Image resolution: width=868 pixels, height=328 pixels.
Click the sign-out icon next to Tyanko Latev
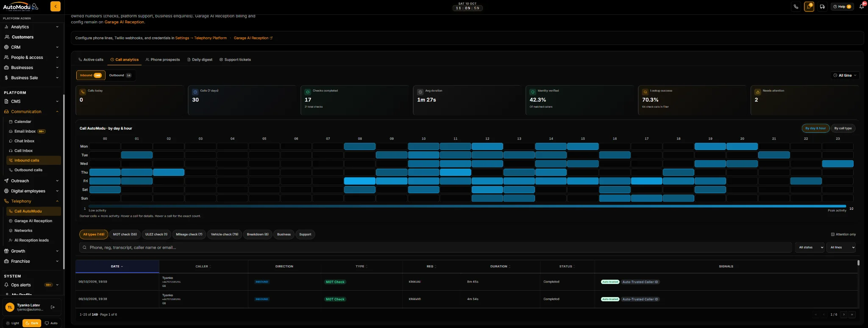53,307
